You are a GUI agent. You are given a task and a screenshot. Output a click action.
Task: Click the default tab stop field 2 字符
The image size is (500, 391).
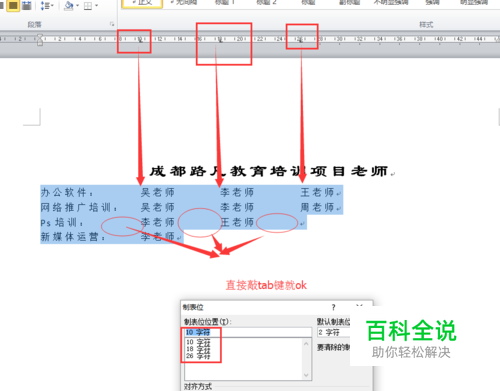click(x=333, y=332)
